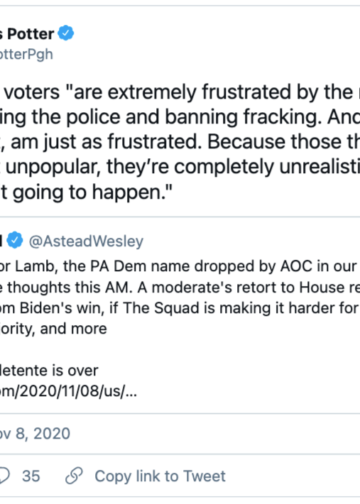This screenshot has height=504, width=360.
Task: Click the blue verified badge beside Potter
Action: pos(66,33)
